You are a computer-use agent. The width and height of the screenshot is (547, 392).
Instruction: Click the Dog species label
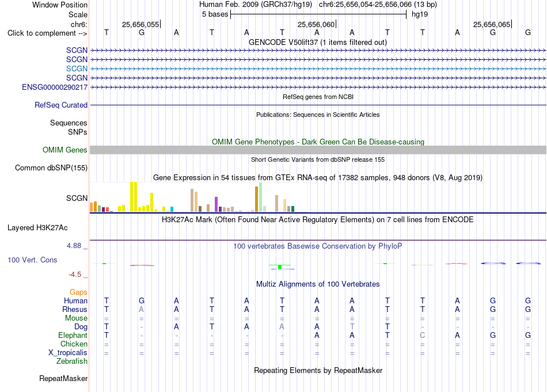[81, 327]
